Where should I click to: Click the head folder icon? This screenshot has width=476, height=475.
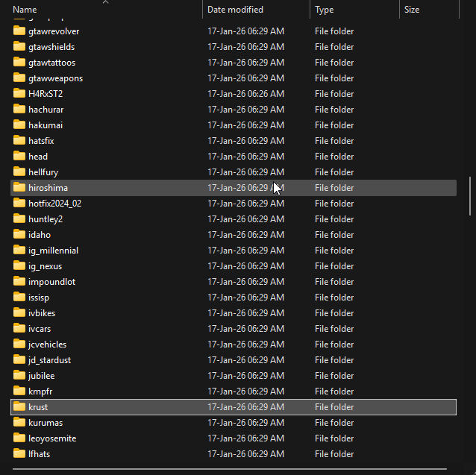coord(19,156)
